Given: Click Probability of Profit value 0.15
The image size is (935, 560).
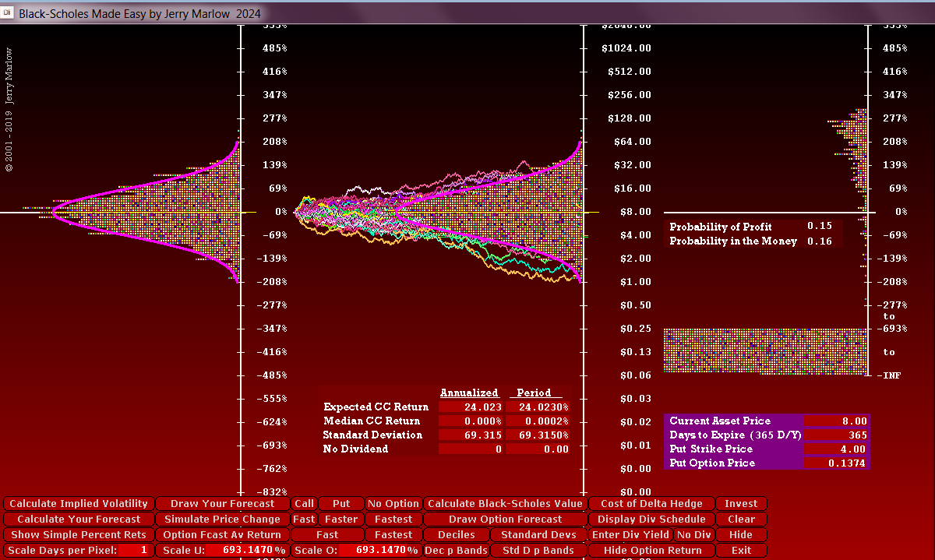Looking at the screenshot, I should point(820,227).
